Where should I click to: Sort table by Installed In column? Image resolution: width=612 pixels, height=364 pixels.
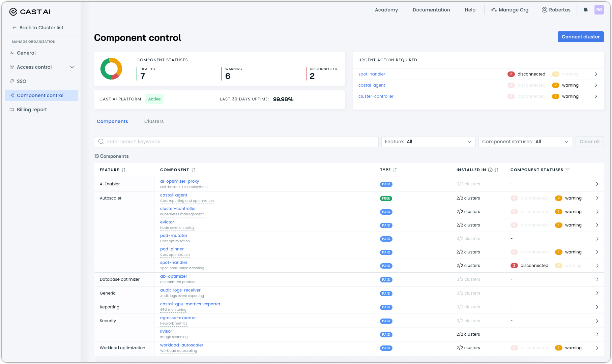pos(496,170)
